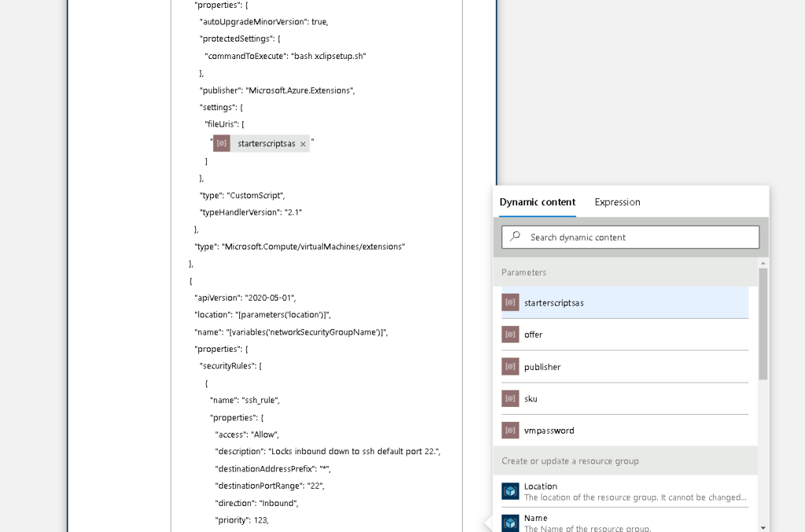Screen dimensions: 805x532
Task: Insert the vmpassword parameter
Action: pyautogui.click(x=625, y=430)
